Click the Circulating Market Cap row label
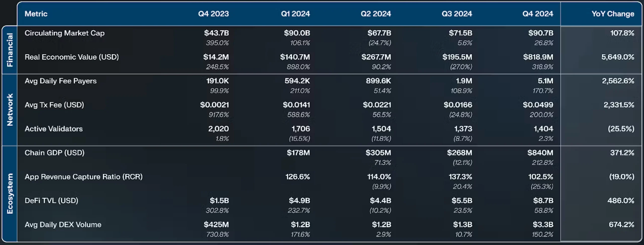Viewport: 644px width, 245px height. (65, 33)
